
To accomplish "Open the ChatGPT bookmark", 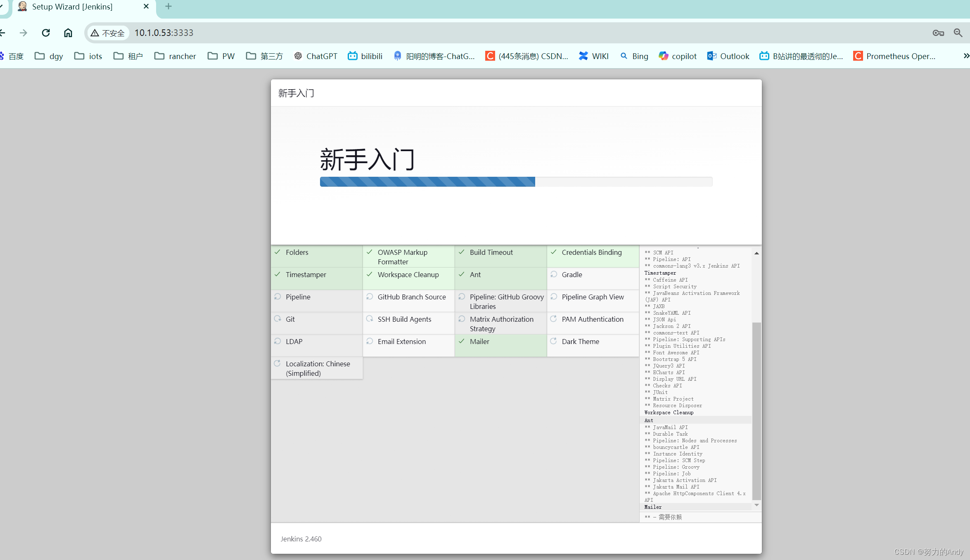I will 316,56.
